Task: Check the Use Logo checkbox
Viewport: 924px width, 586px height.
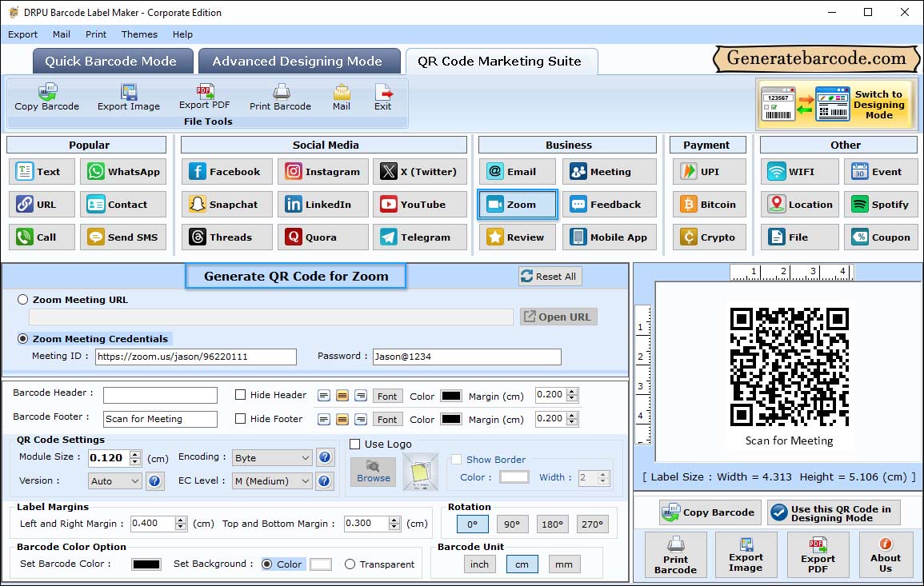Action: 354,444
